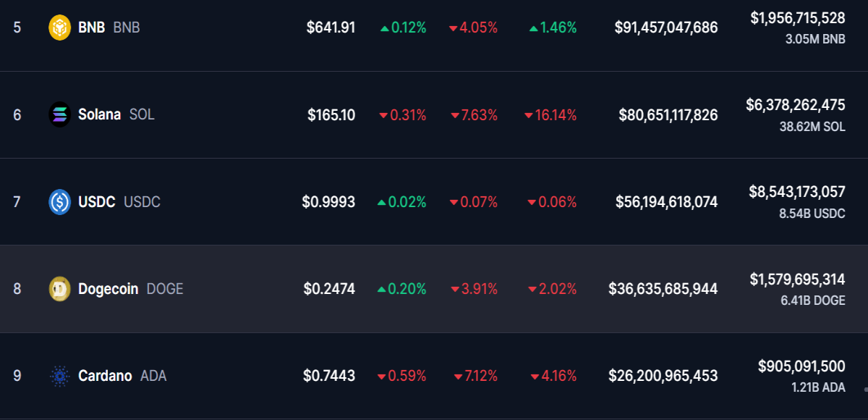This screenshot has width=868, height=420.
Task: Click the Dogecoin coin logo icon
Action: (x=59, y=289)
